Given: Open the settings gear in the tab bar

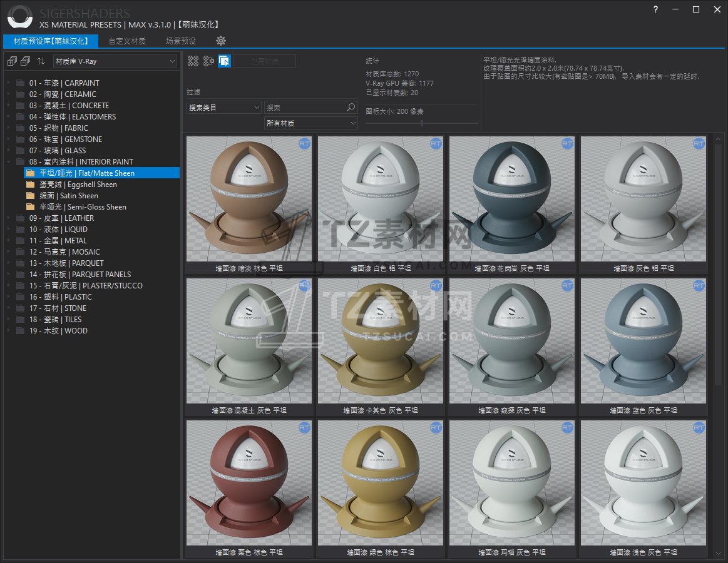Looking at the screenshot, I should 221,41.
